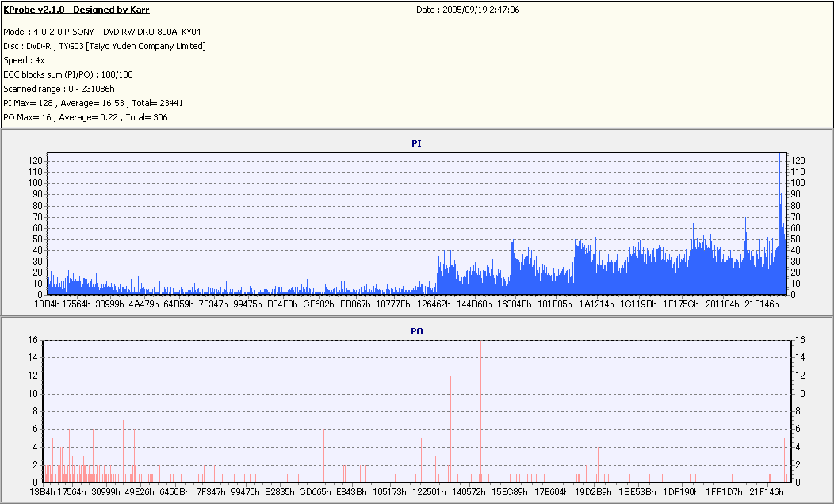Click the KProbe v2.1.0 title text
The image size is (834, 504).
(x=76, y=10)
